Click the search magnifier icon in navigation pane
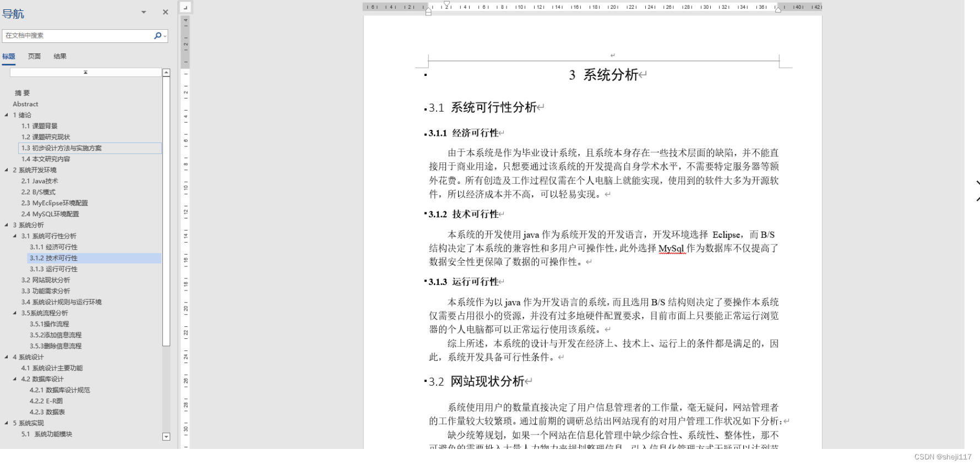 click(157, 36)
